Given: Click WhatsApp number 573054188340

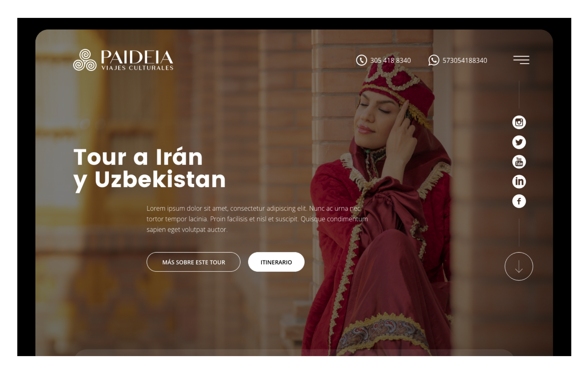Looking at the screenshot, I should [x=465, y=60].
